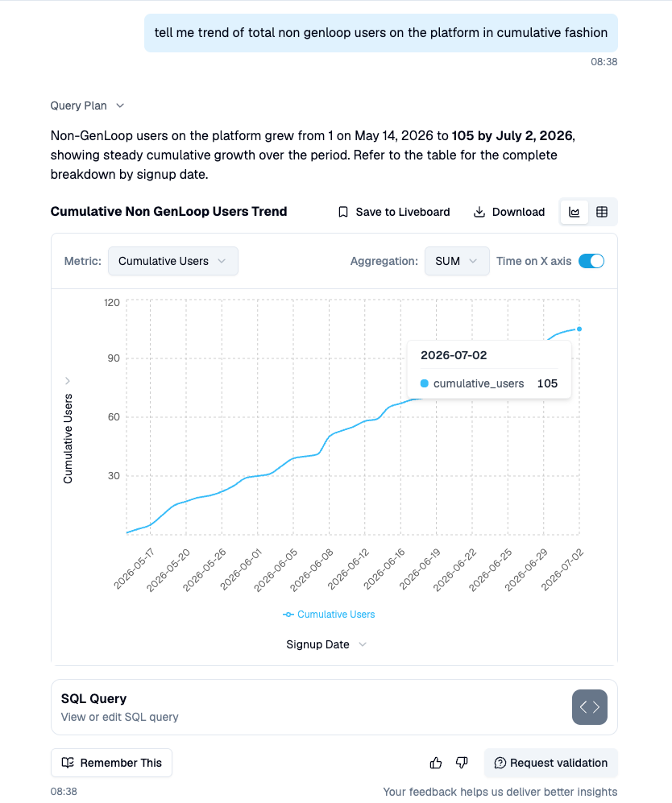Image resolution: width=672 pixels, height=803 pixels.
Task: Click the thumbs up feedback icon
Action: 436,763
